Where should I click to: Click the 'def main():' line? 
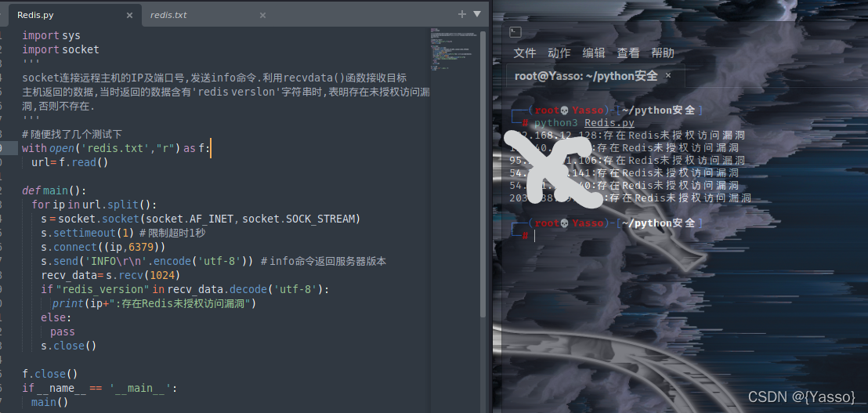[x=54, y=190]
